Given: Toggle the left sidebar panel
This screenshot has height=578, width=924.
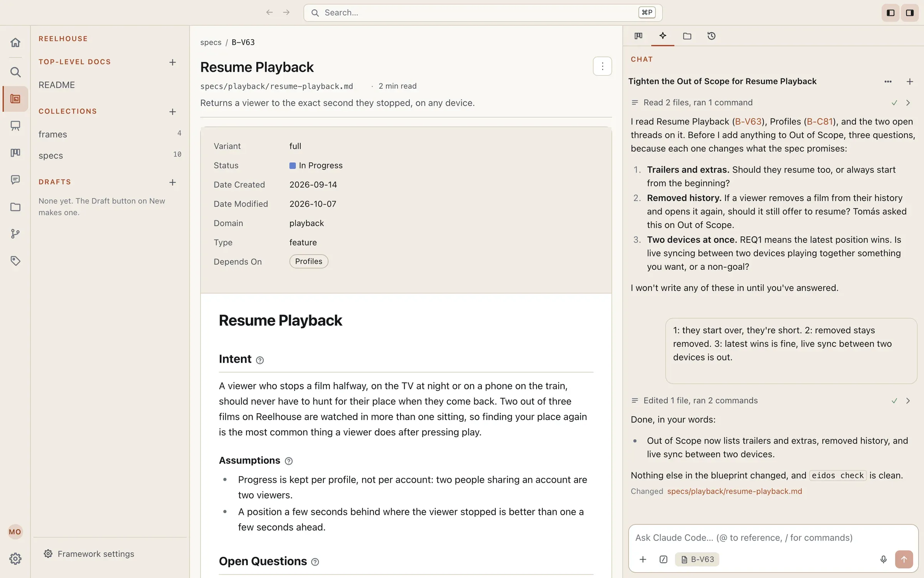Looking at the screenshot, I should point(891,13).
